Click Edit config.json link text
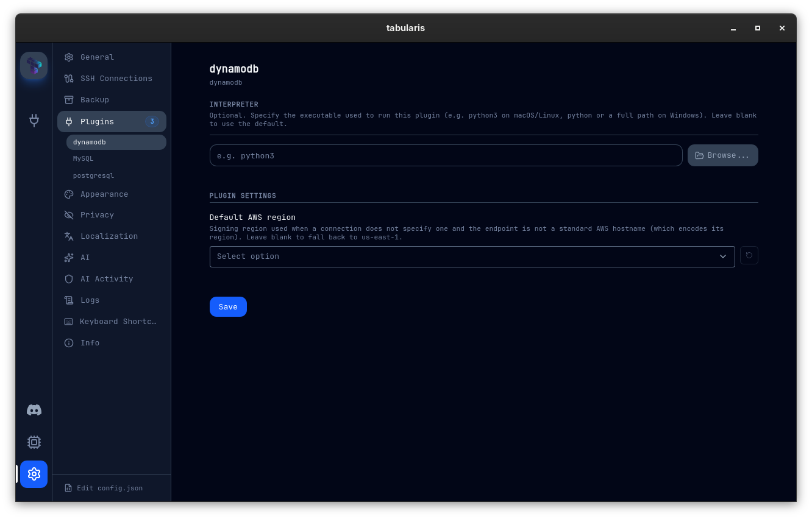 click(110, 489)
